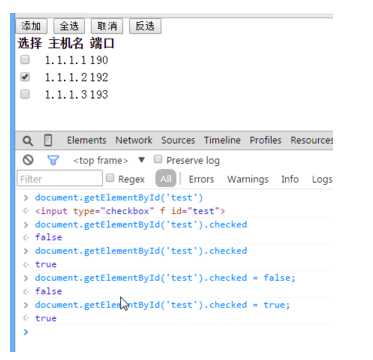Screen dimensions: 373x360
Task: Click the 全选 button
Action: pos(69,26)
